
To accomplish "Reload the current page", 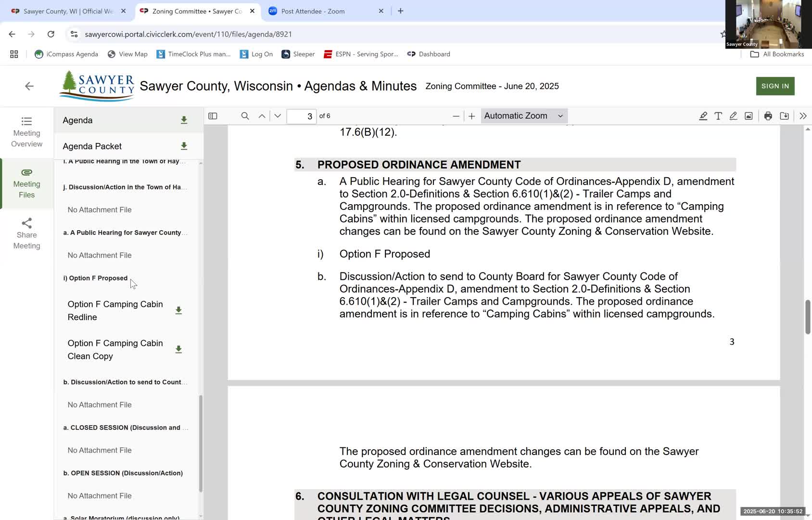I will coord(51,34).
